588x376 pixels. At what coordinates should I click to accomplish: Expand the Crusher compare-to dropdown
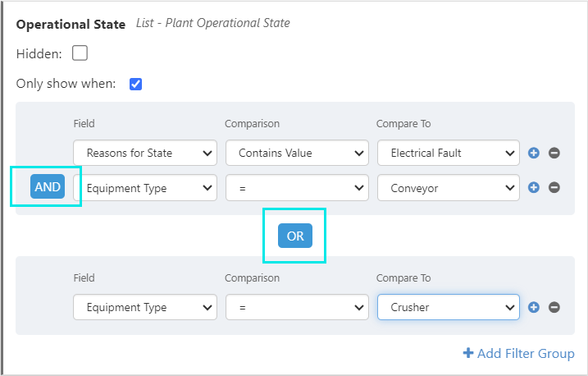click(x=448, y=307)
